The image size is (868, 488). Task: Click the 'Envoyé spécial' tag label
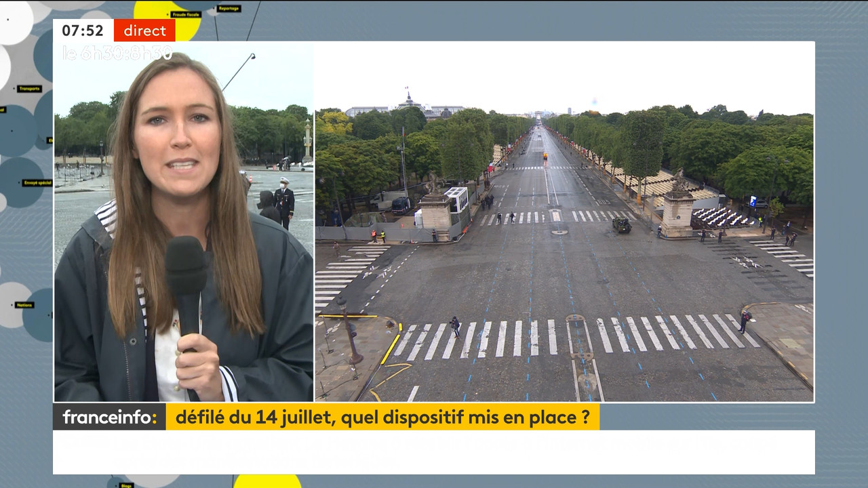[x=37, y=183]
